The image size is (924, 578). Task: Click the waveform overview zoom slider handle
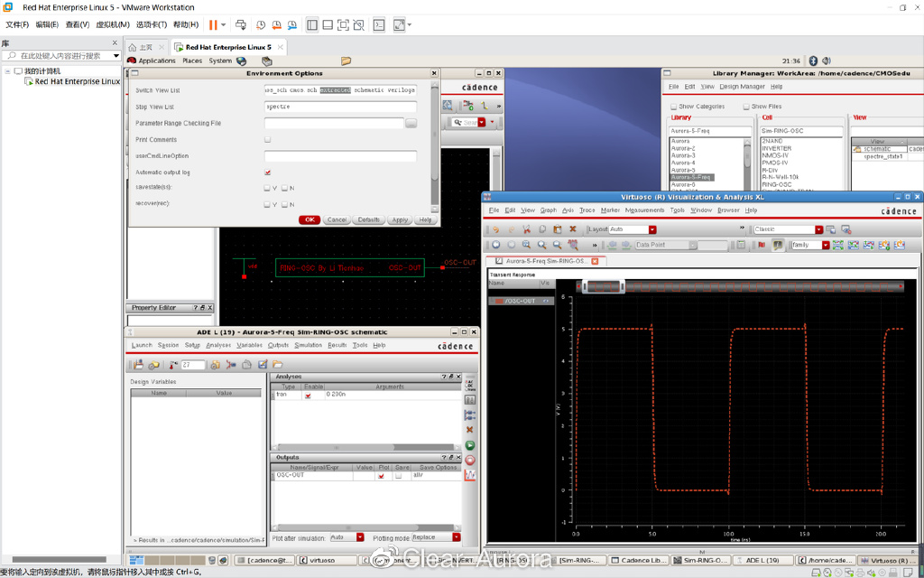point(604,286)
